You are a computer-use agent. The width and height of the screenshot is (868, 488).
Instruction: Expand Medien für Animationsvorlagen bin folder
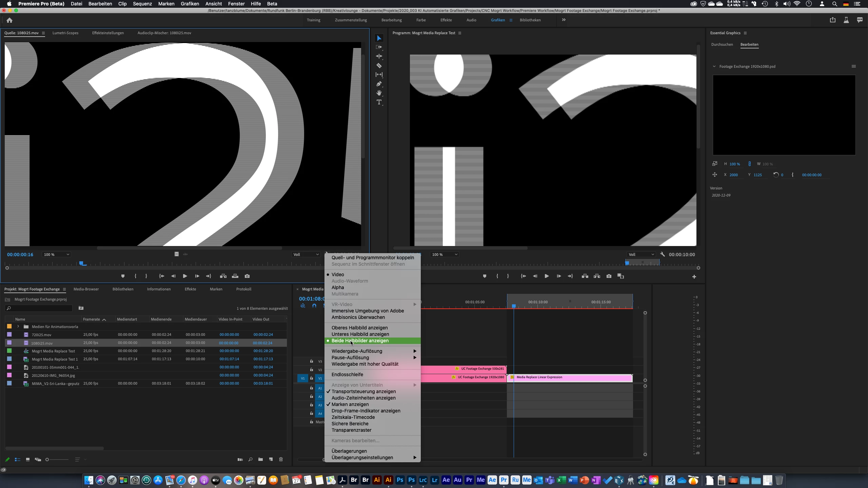18,326
